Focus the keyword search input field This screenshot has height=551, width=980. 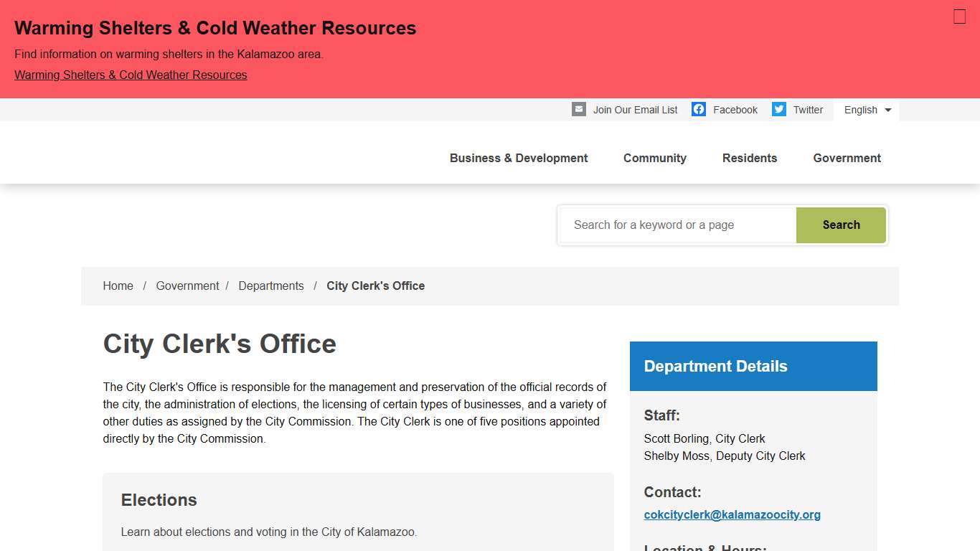(678, 225)
